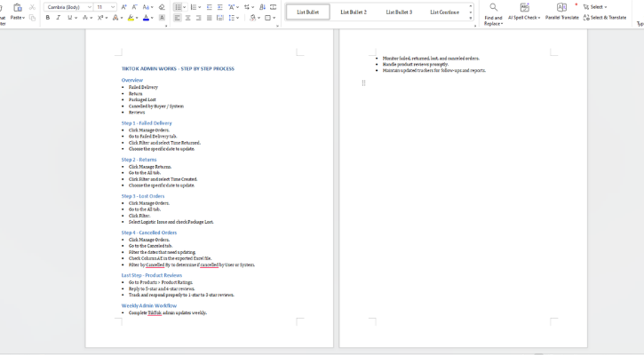644x355 pixels.
Task: Toggle numbered list formatting
Action: 194,7
